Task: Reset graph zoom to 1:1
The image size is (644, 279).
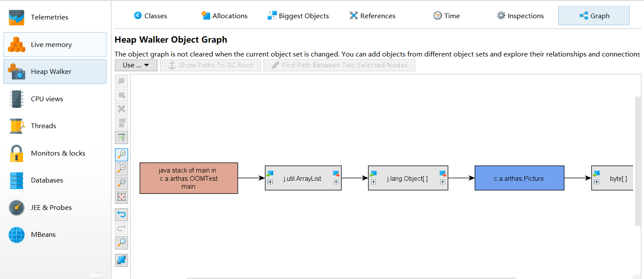Action: pyautogui.click(x=122, y=183)
